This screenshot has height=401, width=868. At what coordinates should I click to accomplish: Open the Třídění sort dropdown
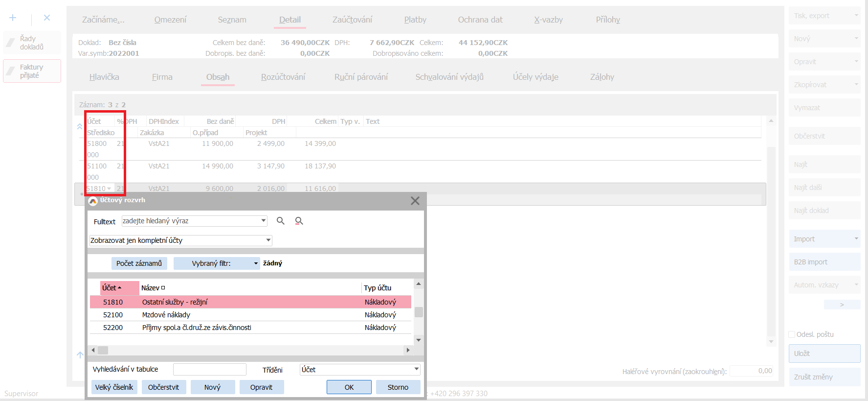tap(416, 369)
